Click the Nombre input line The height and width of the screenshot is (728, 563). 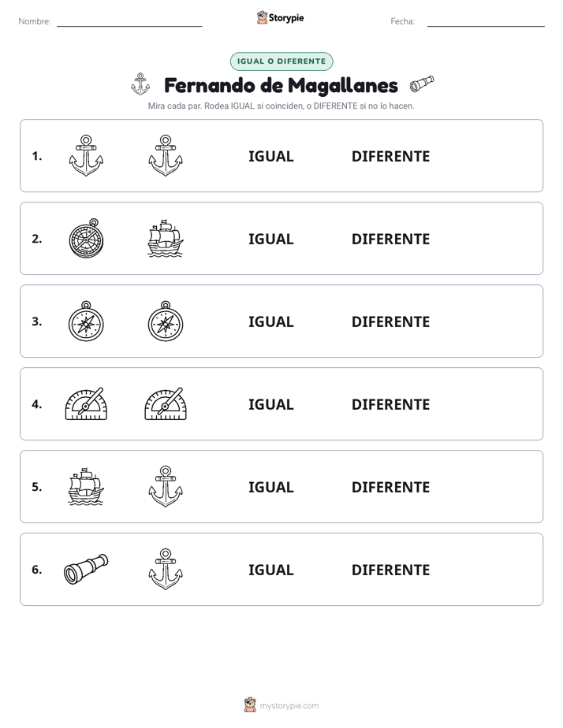click(x=129, y=21)
